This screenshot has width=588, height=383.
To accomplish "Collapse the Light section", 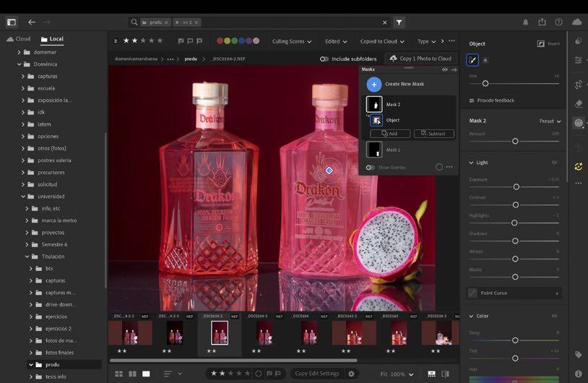I will [x=471, y=163].
